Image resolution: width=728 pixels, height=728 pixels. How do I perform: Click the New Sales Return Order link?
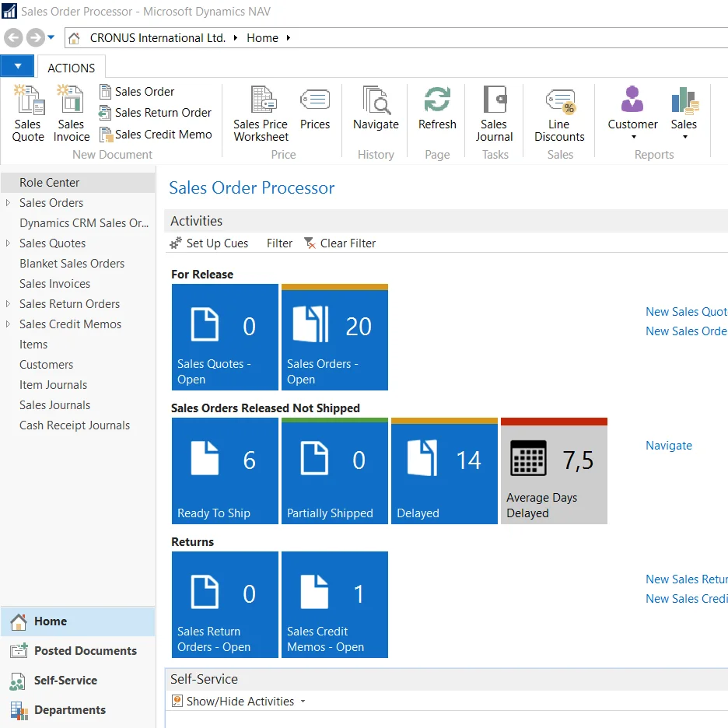click(x=687, y=579)
